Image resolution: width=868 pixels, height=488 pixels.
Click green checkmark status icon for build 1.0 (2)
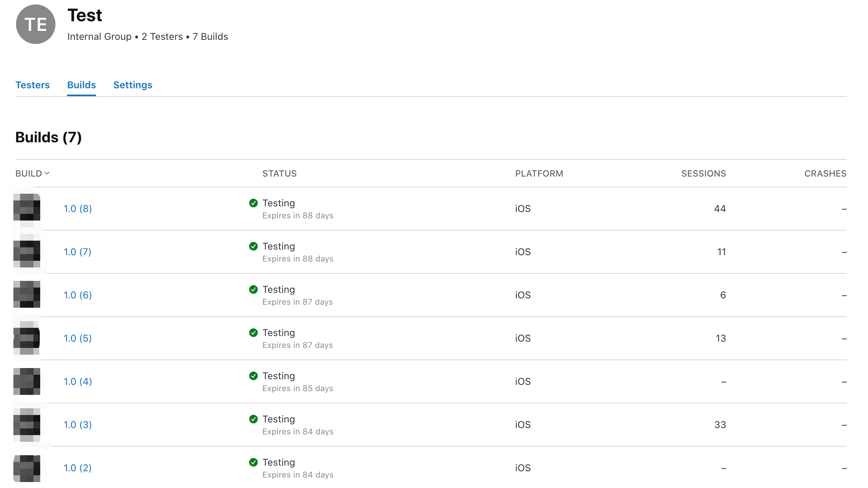253,462
